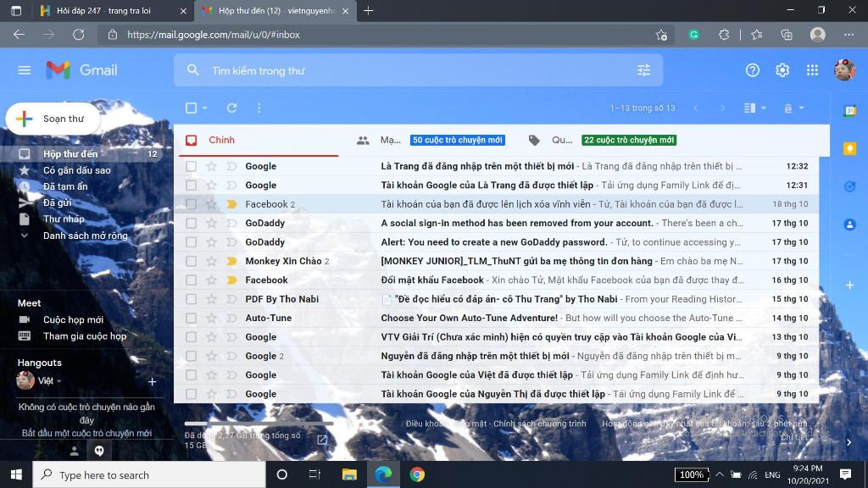This screenshot has width=868, height=488.
Task: Click the browser address bar URL
Action: 213,34
